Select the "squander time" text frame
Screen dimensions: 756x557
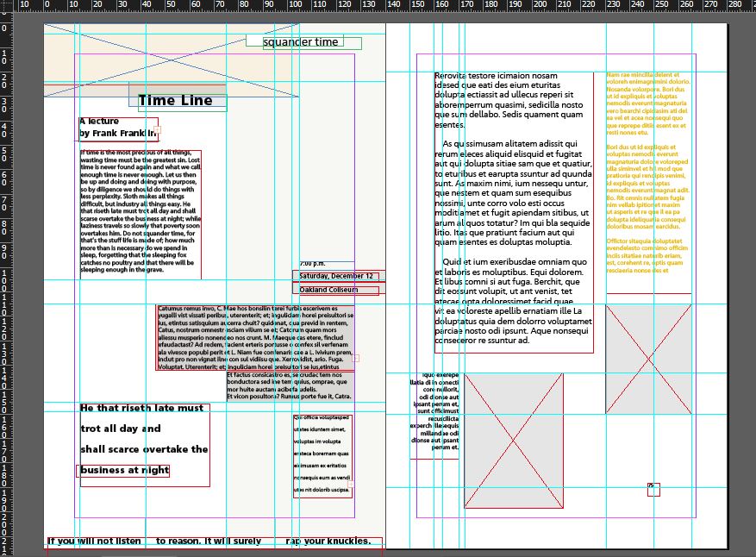click(302, 42)
